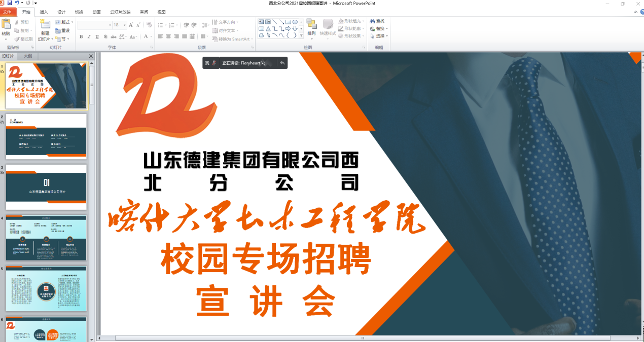Reset slide layout (重设)
This screenshot has height=342, width=644.
click(x=62, y=30)
